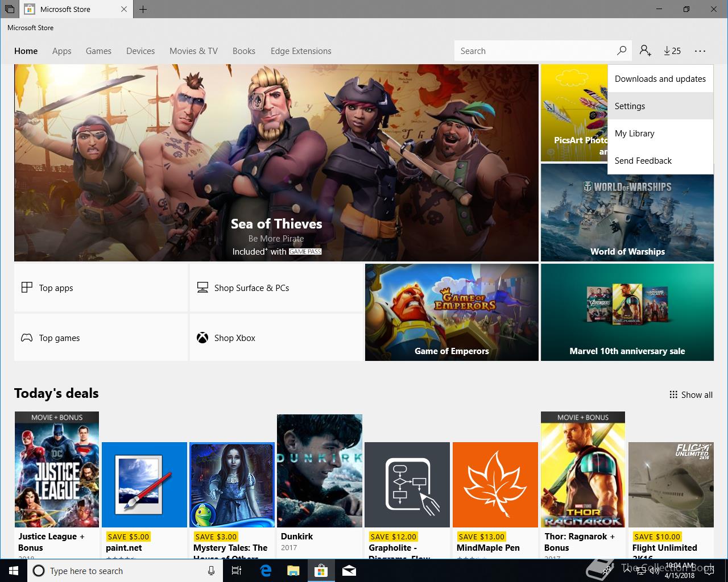Open the paint.net app deal
This screenshot has height=582, width=728.
144,500
